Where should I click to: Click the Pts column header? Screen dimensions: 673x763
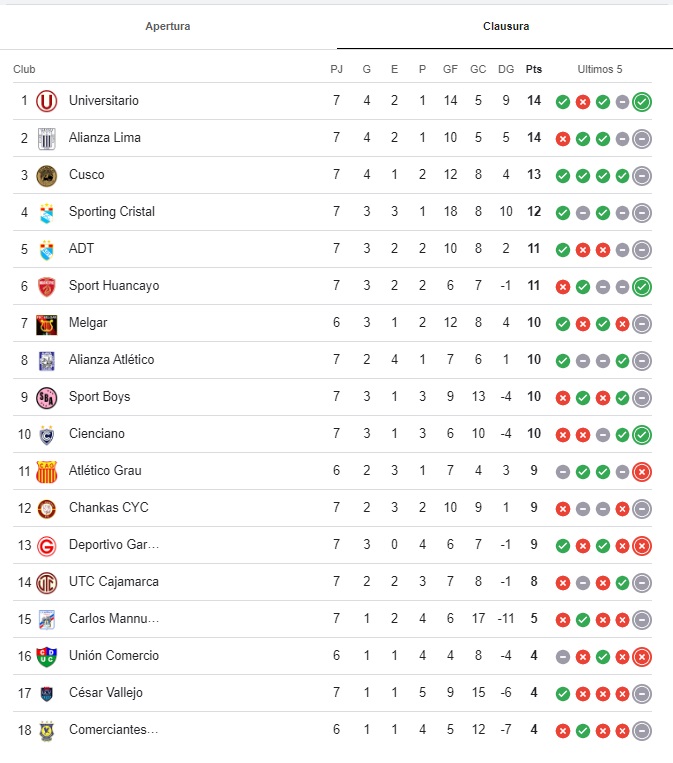[534, 69]
